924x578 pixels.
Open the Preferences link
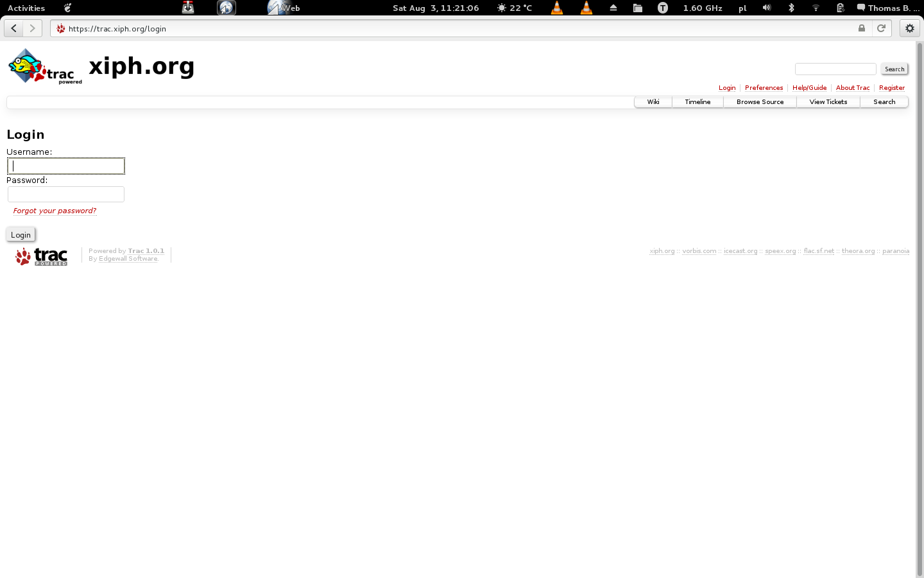(x=764, y=88)
